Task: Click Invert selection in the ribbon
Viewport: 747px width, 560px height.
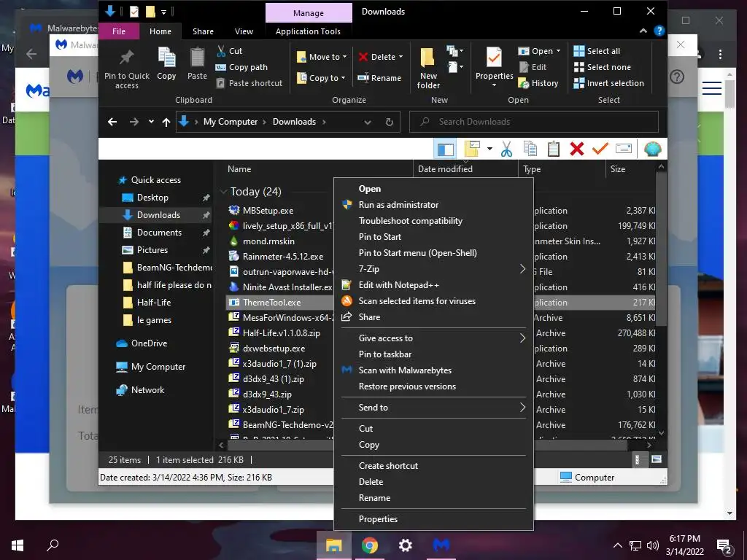Action: click(609, 83)
